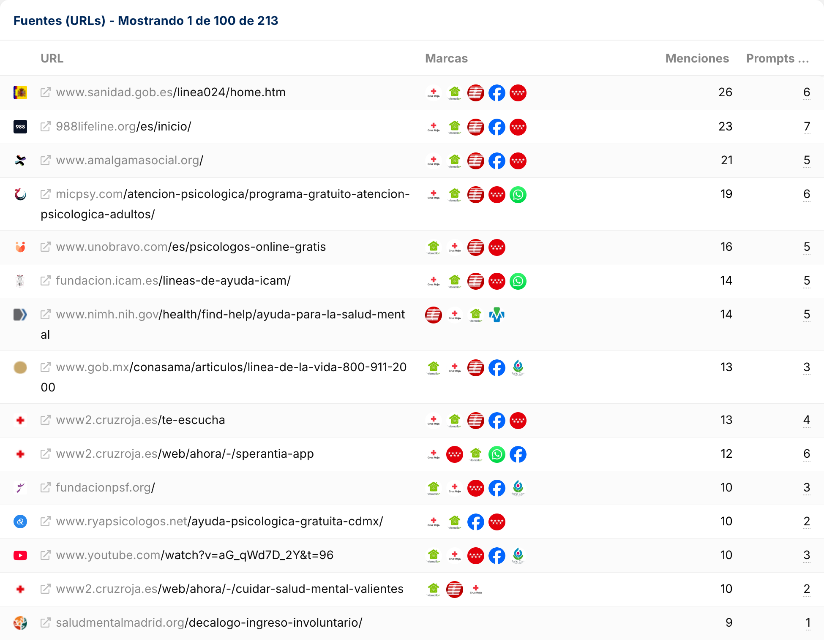The height and width of the screenshot is (644, 824).
Task: Click Cruz Roja brand icon in unobravo row
Action: (455, 247)
